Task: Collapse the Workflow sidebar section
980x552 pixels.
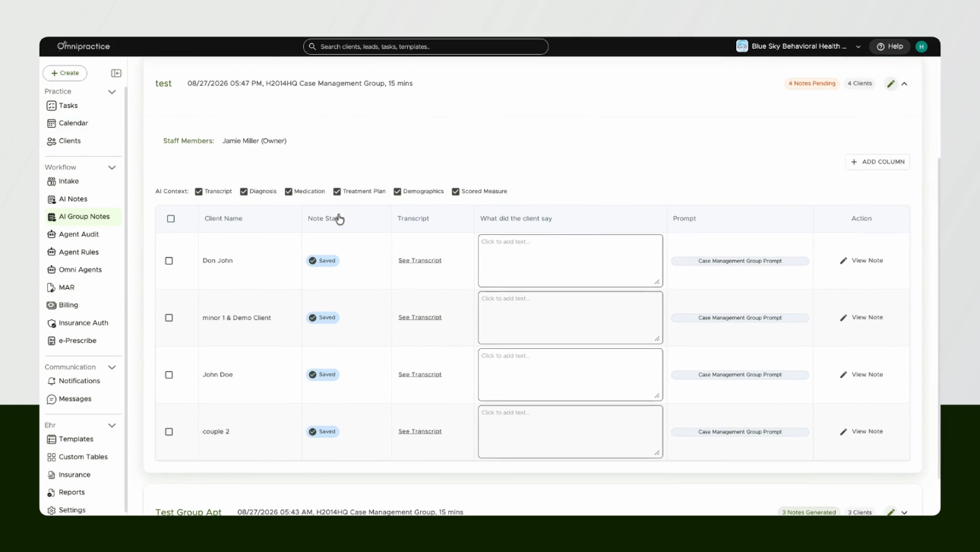Action: (112, 167)
